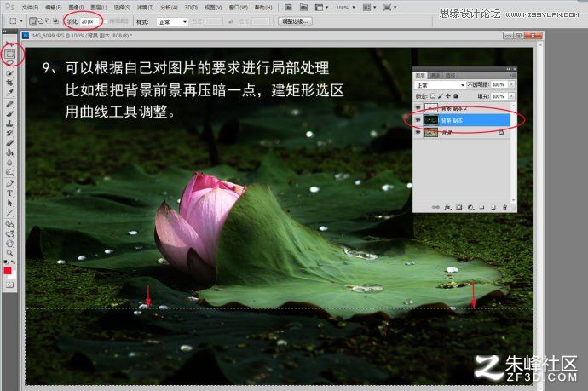Choose New selection mode
This screenshot has width=588, height=391.
tap(32, 21)
